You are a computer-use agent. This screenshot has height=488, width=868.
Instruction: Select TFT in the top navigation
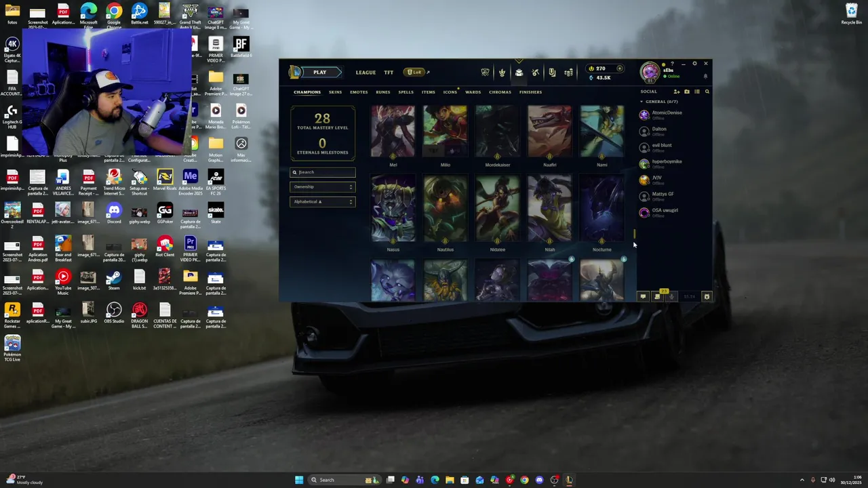pyautogui.click(x=389, y=73)
